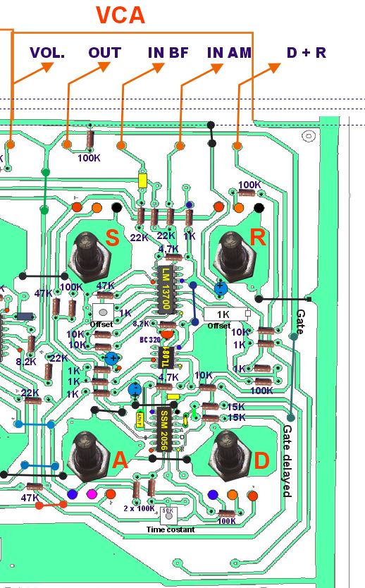Click the mounting hole in the top-right corner
This screenshot has width=365, height=588.
coord(309,136)
